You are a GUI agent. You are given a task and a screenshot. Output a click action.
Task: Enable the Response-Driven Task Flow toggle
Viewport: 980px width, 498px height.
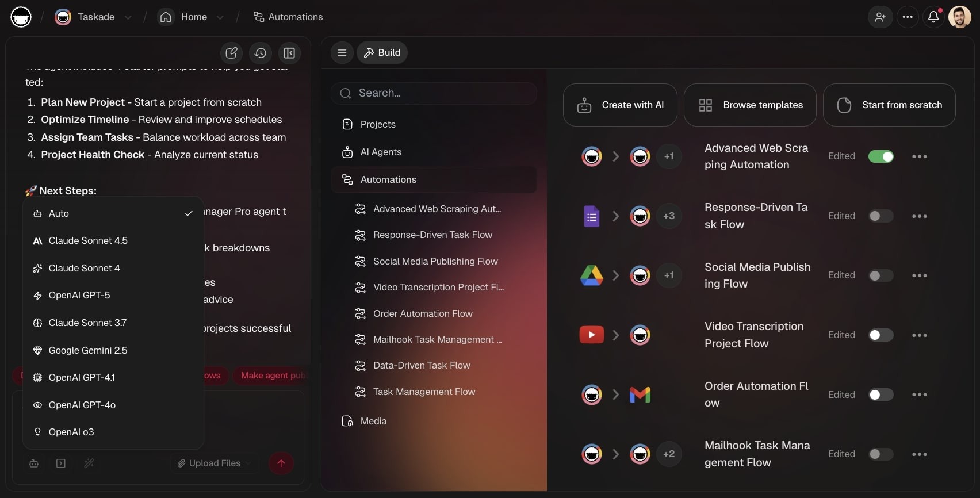tap(881, 216)
